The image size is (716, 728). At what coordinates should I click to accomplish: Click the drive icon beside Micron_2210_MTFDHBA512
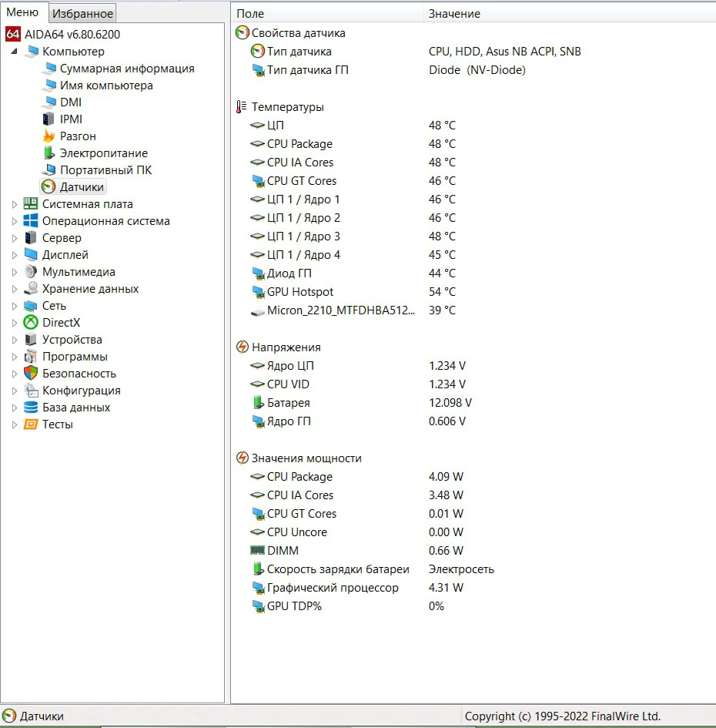258,312
